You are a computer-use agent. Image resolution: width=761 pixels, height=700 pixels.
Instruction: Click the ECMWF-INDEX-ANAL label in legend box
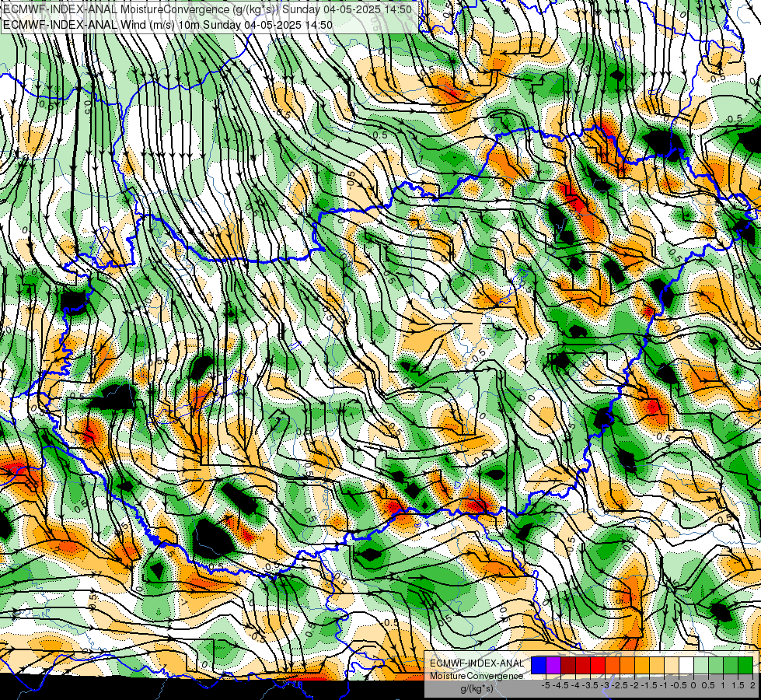tap(477, 663)
